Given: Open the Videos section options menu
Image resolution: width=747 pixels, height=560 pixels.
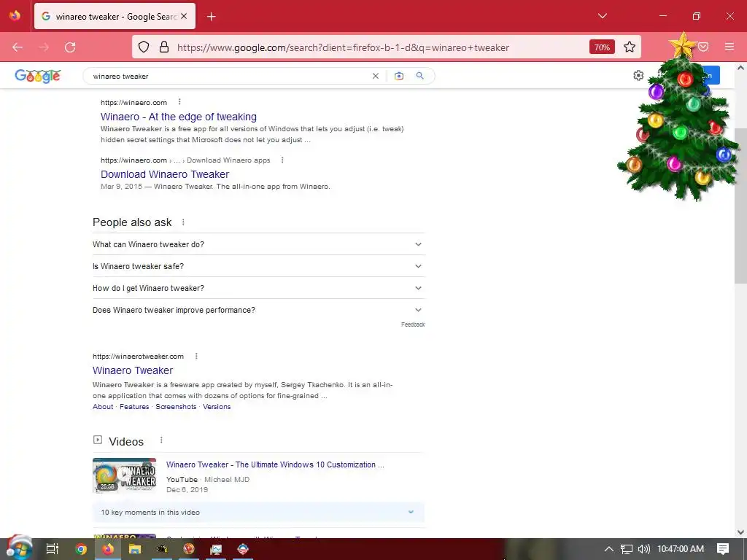Looking at the screenshot, I should (x=161, y=440).
